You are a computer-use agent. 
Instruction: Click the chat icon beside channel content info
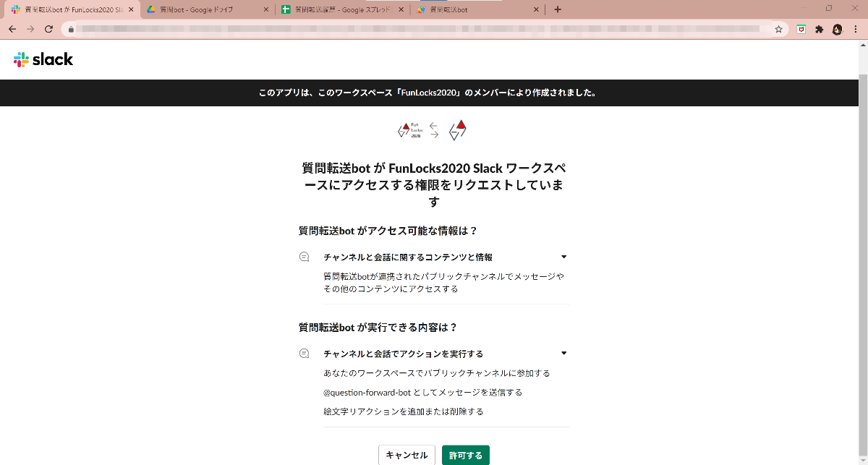click(x=305, y=257)
